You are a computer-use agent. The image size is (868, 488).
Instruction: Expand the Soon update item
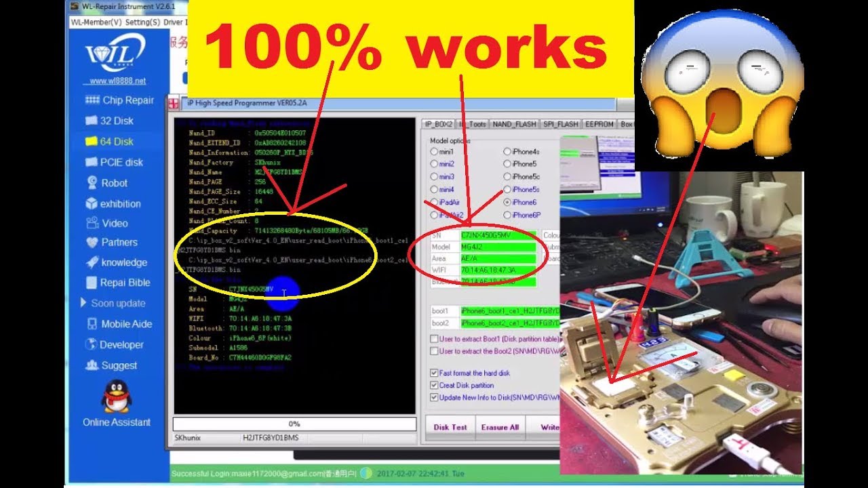(x=113, y=303)
